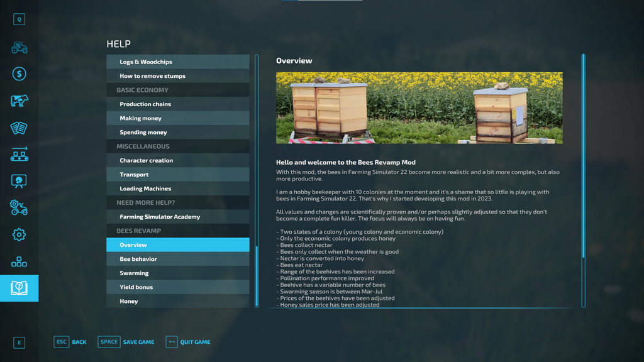
Task: Expand the BASIC ECONOMY section header
Action: point(177,90)
